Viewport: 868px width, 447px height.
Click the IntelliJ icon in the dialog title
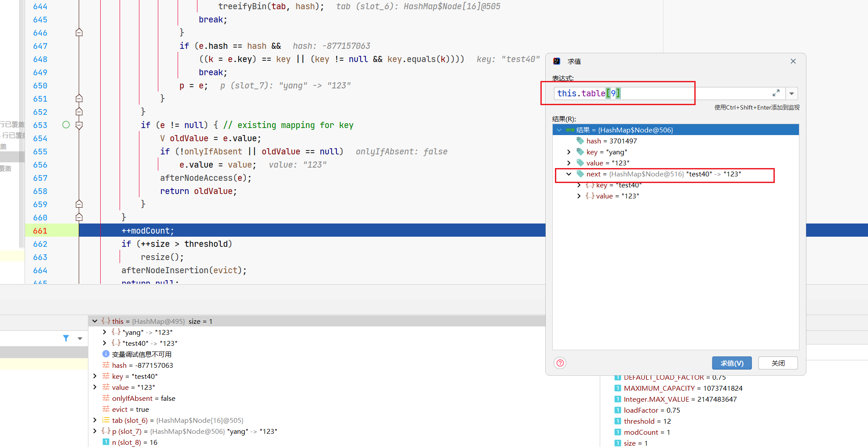point(557,61)
